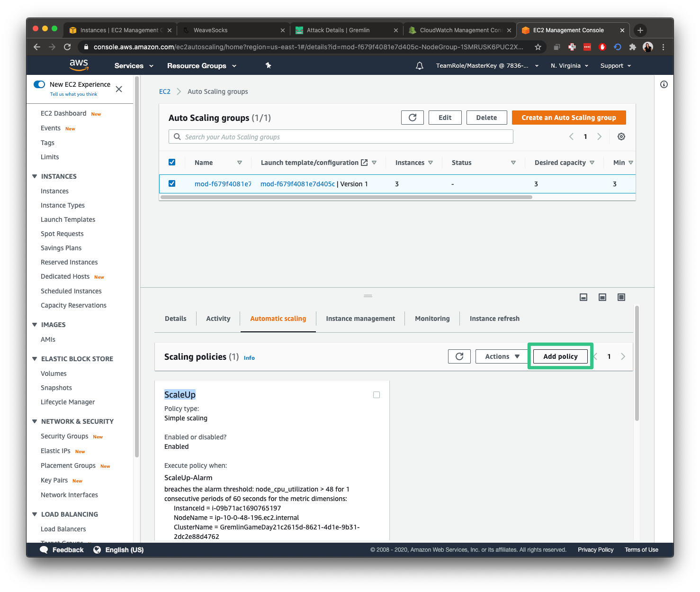This screenshot has width=700, height=592.
Task: Click the Search your Auto Scaling groups field
Action: pyautogui.click(x=341, y=137)
